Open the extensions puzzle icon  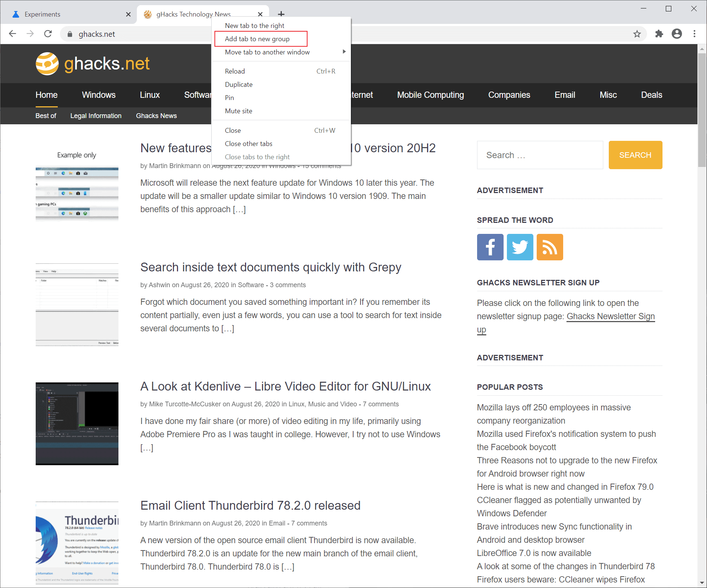click(659, 34)
